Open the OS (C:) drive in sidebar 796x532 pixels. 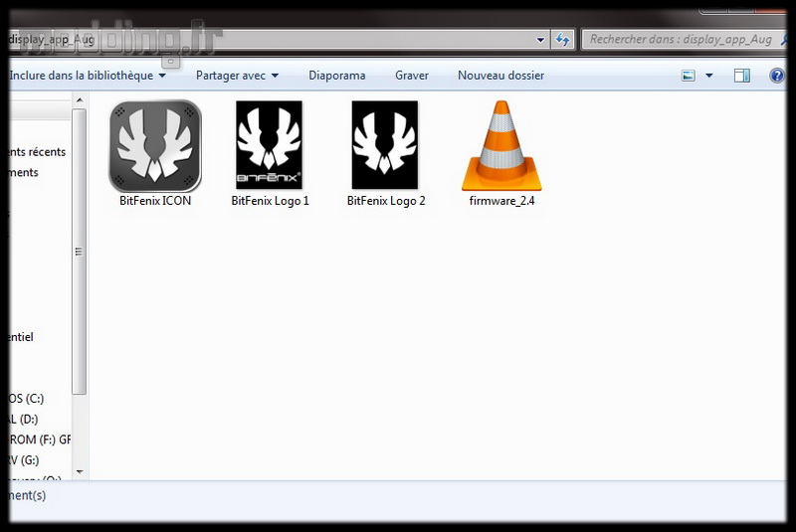(x=27, y=399)
